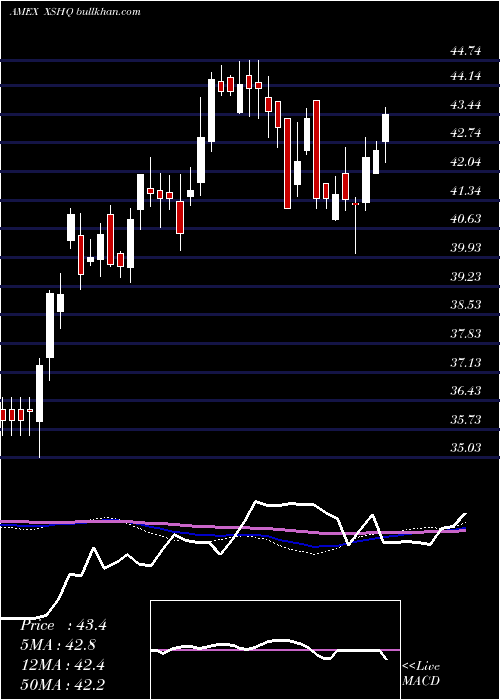The image size is (500, 700).
Task: Click the 36.43 price axis label
Action: [466, 391]
